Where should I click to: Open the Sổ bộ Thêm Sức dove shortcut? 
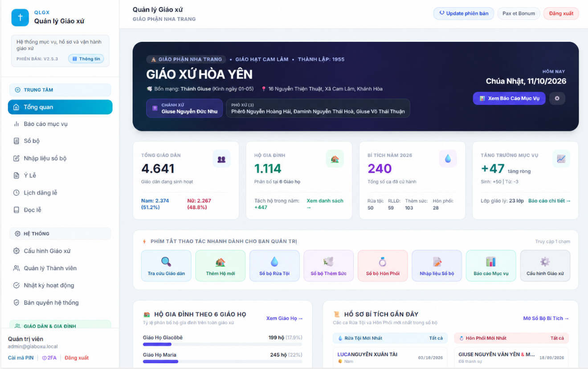click(329, 266)
